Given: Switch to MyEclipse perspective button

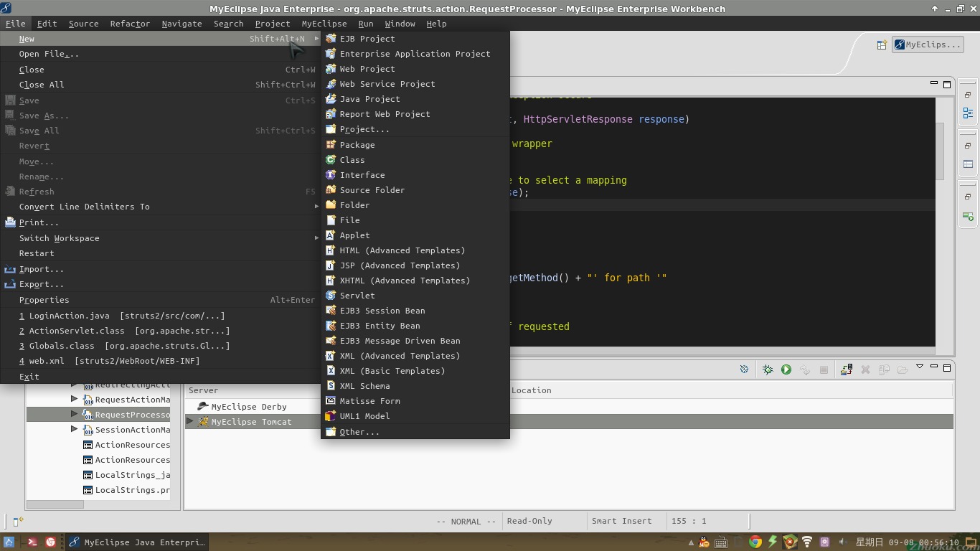Looking at the screenshot, I should pos(928,44).
